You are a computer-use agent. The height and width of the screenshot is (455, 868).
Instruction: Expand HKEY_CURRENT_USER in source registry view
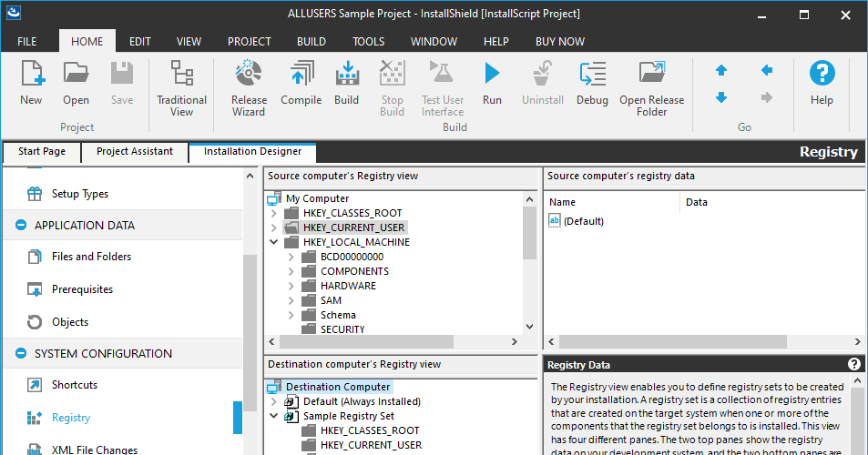click(274, 227)
